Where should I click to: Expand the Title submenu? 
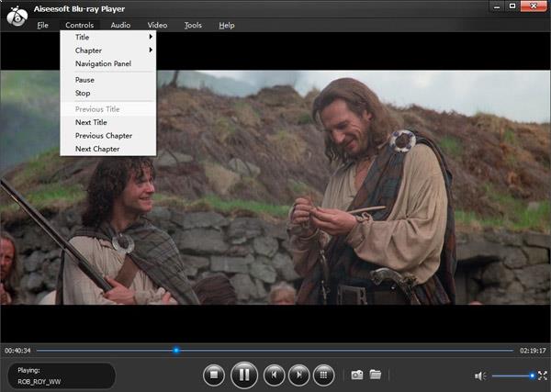(108, 37)
